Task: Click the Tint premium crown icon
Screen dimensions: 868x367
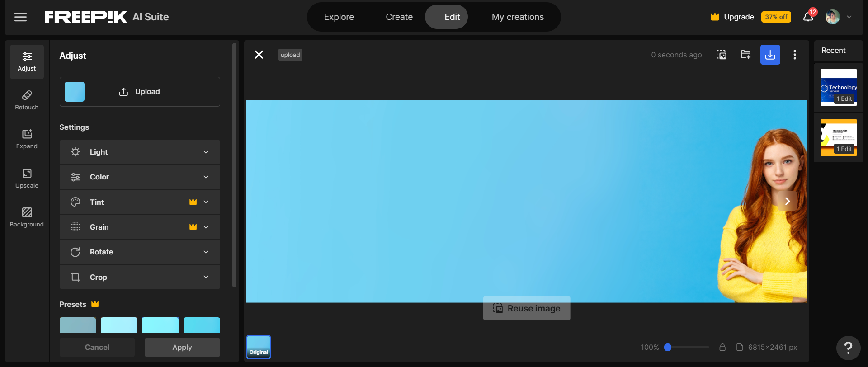Action: click(193, 202)
